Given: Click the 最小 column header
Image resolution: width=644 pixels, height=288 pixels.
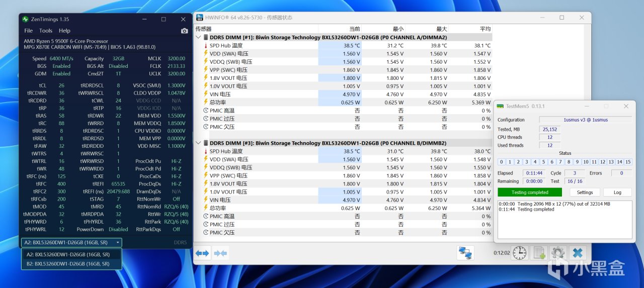Looking at the screenshot, I should (x=398, y=29).
